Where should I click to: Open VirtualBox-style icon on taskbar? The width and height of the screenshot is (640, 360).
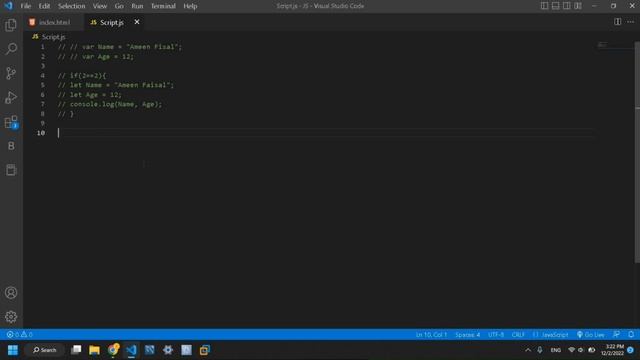(x=204, y=350)
